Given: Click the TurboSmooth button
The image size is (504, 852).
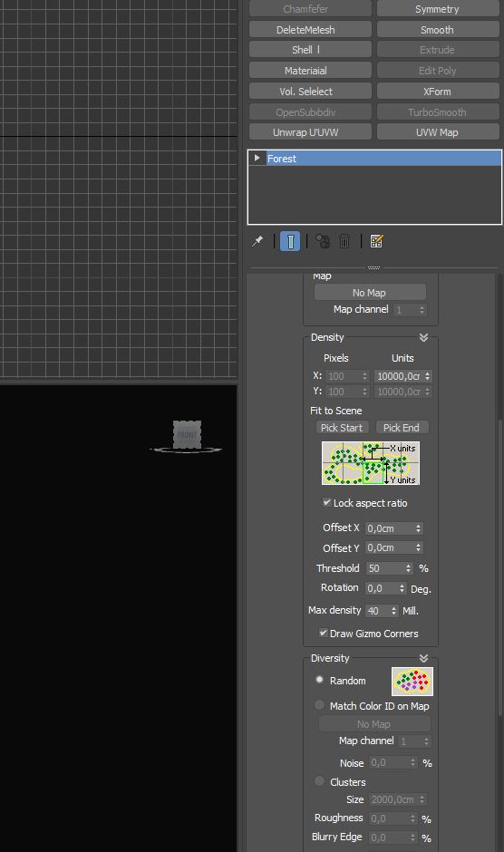Looking at the screenshot, I should [x=438, y=111].
